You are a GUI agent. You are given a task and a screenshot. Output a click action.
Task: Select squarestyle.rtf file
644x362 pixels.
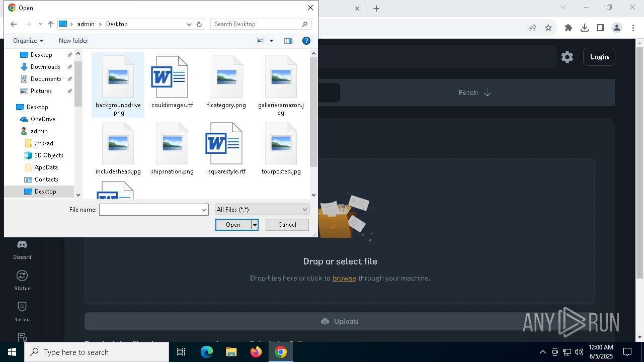[x=226, y=149]
